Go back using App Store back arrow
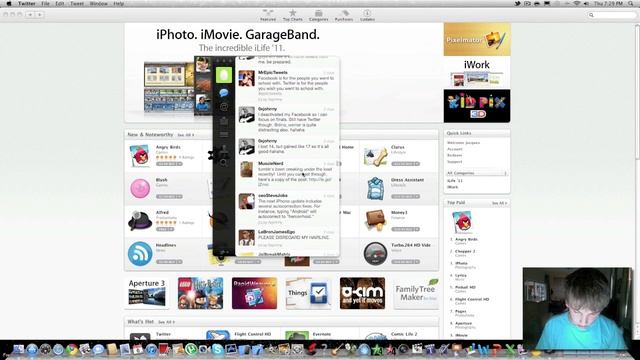The width and height of the screenshot is (640, 360). pos(30,14)
